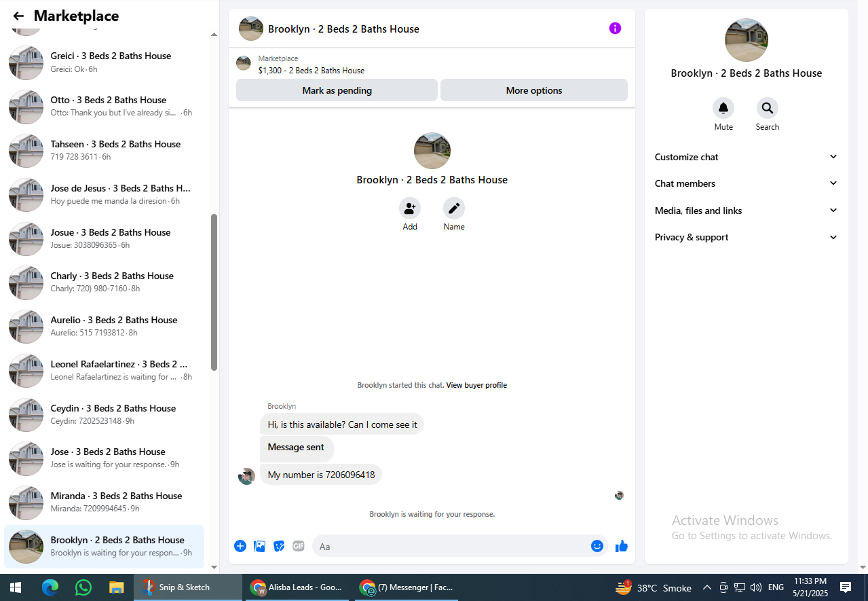
Task: Open Jose 3 Beds conversation waiting response
Action: (105, 458)
